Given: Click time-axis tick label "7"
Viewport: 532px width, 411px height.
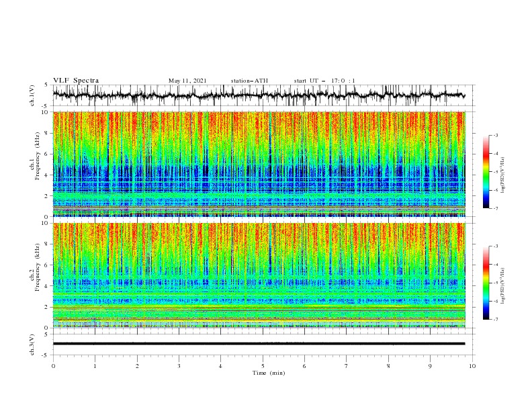Looking at the screenshot, I should [x=347, y=366].
